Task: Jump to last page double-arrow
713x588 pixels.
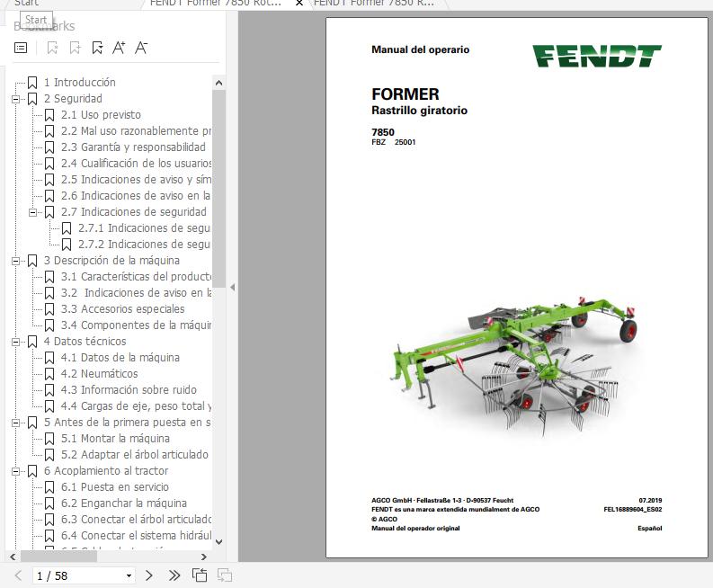Action: [174, 575]
